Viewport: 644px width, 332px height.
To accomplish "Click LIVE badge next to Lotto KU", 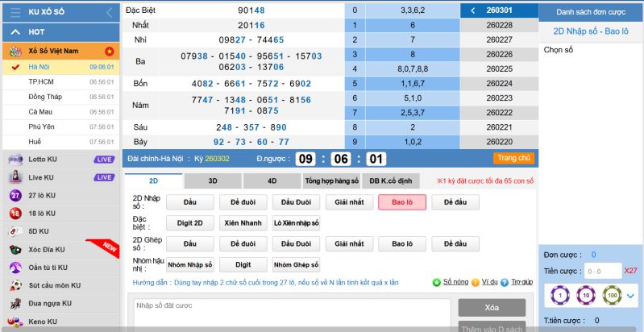I will 104,160.
